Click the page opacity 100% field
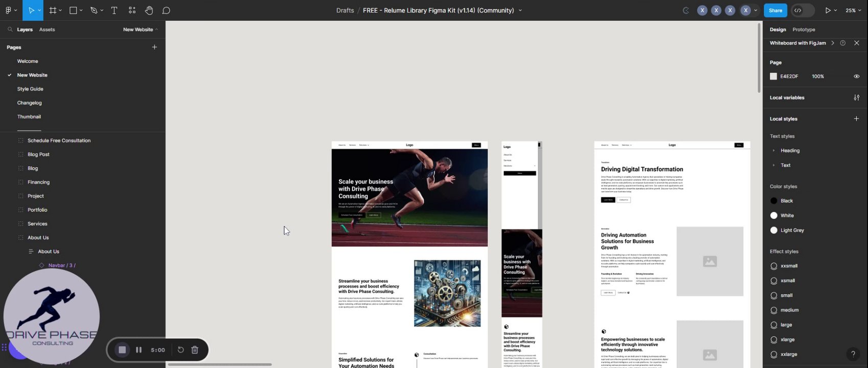The width and height of the screenshot is (868, 368). (x=818, y=76)
